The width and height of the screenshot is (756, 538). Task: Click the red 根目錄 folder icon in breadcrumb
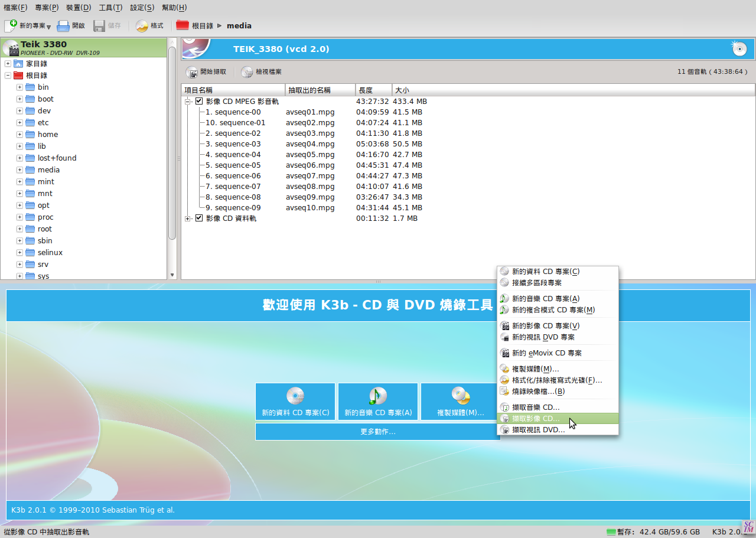click(x=183, y=25)
